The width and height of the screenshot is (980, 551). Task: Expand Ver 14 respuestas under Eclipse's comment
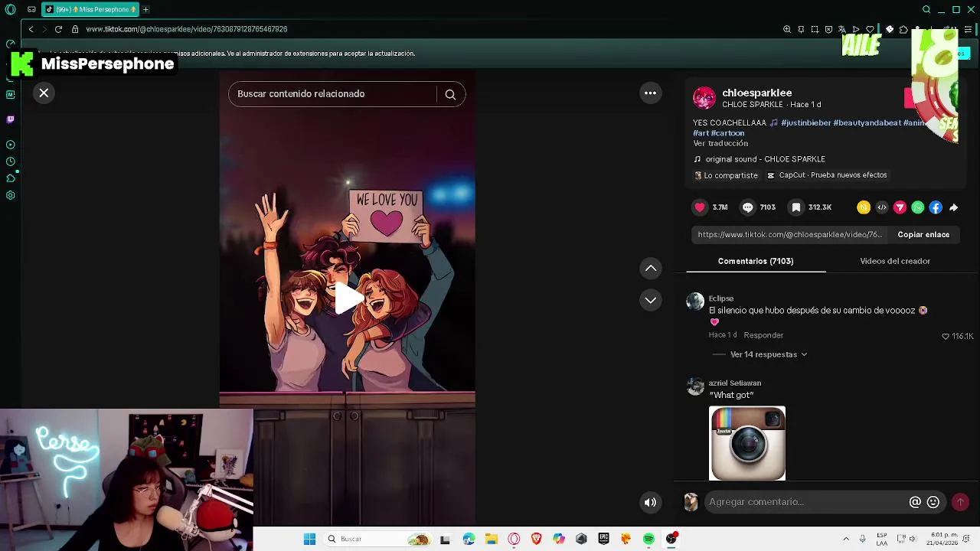pos(768,354)
